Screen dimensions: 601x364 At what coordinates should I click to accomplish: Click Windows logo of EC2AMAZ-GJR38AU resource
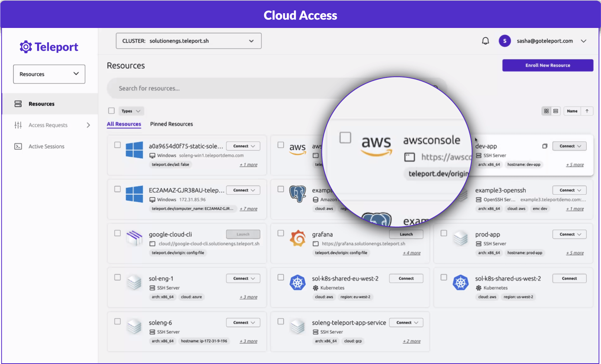pos(134,194)
